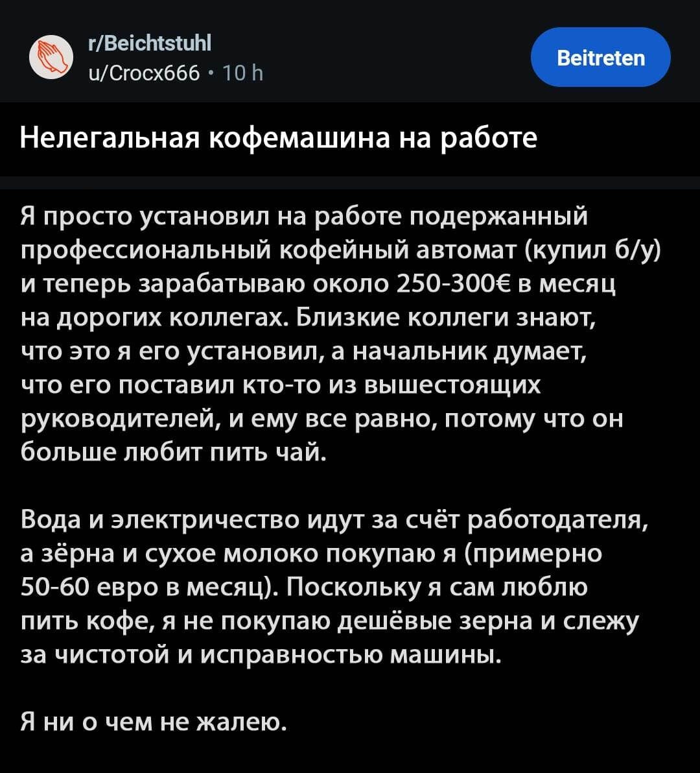Image resolution: width=700 pixels, height=773 pixels.
Task: Open post title "Нелегальная кофемашина на работе"
Action: (x=279, y=138)
